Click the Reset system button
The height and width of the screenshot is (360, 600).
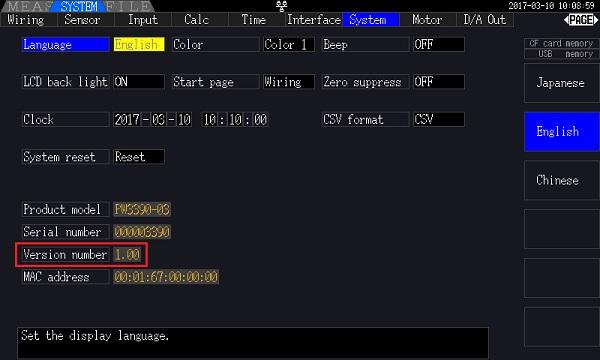[x=139, y=157]
